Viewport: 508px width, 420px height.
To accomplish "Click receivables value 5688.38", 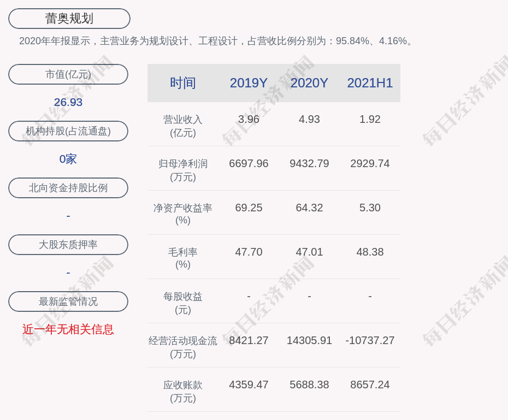I will [x=309, y=384].
